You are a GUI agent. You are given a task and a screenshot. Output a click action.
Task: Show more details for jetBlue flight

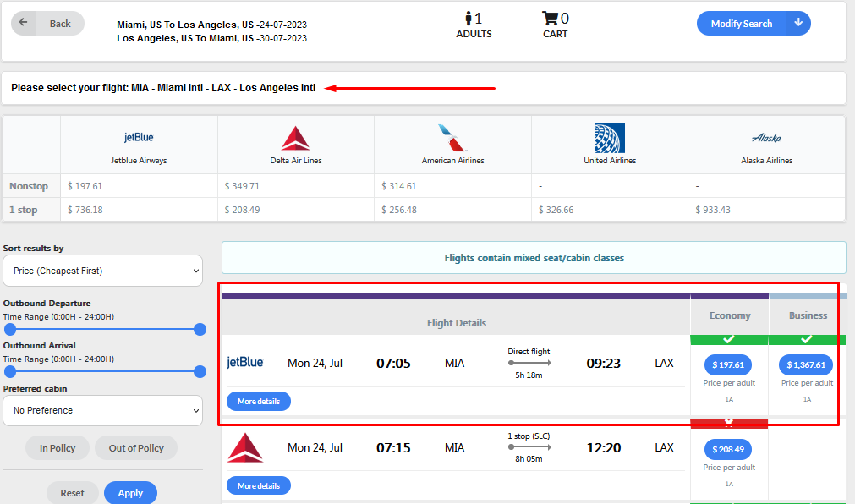pyautogui.click(x=259, y=402)
